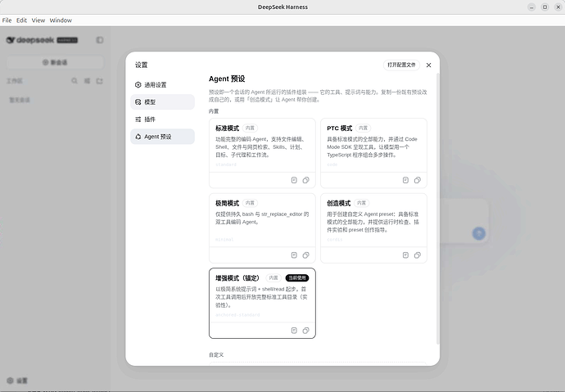Maximize the DeepSeek Harness window
This screenshot has width=565, height=392.
545,7
